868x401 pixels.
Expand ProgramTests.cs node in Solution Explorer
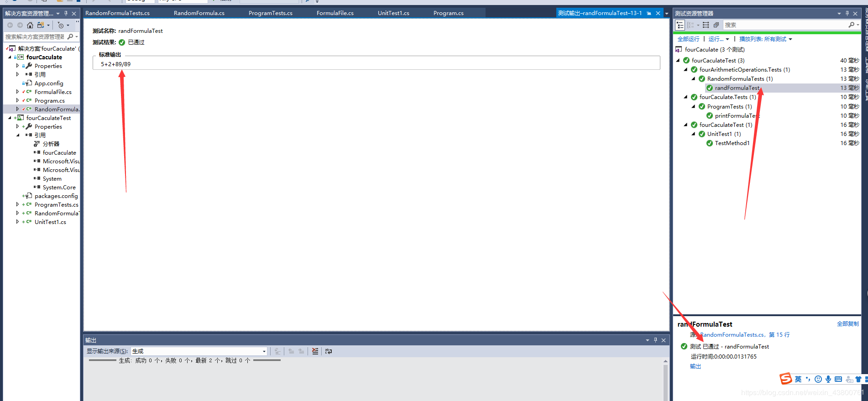point(17,204)
